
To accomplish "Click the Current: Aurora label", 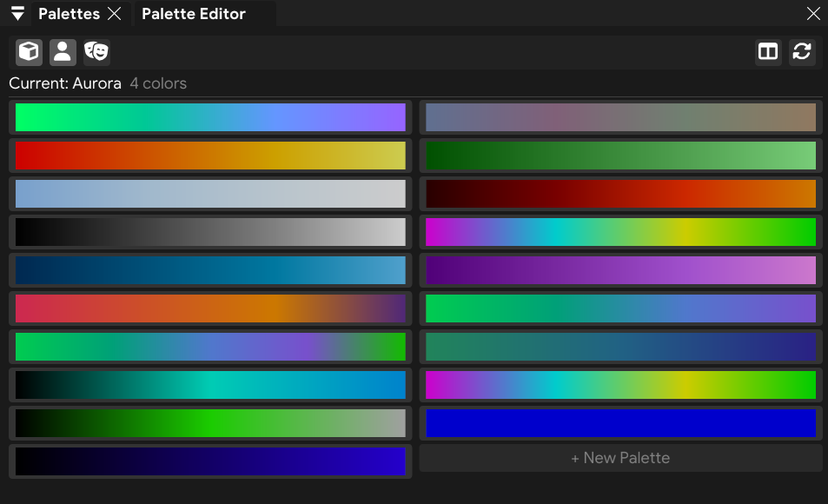I will (x=65, y=83).
